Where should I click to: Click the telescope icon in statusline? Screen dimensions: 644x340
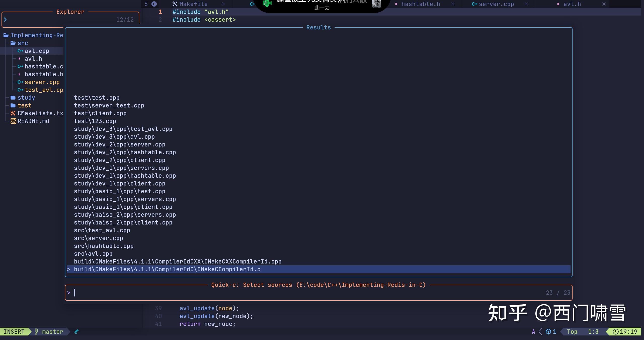[76, 332]
